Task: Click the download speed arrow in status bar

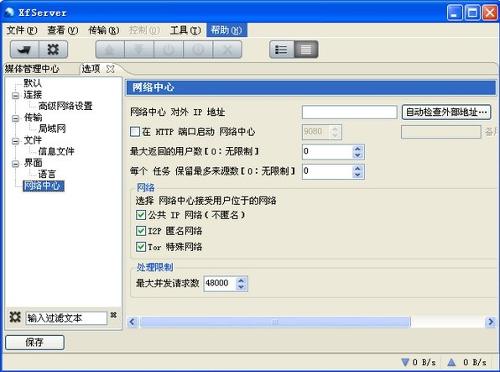Action: pyautogui.click(x=405, y=362)
